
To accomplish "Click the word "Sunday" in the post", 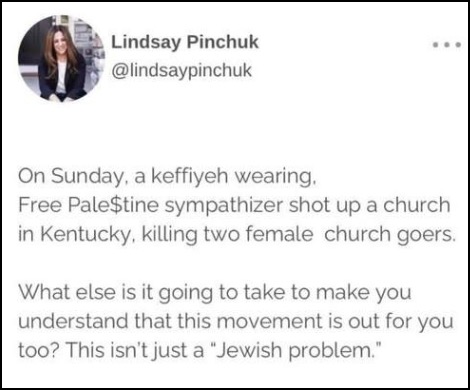I will [x=87, y=176].
